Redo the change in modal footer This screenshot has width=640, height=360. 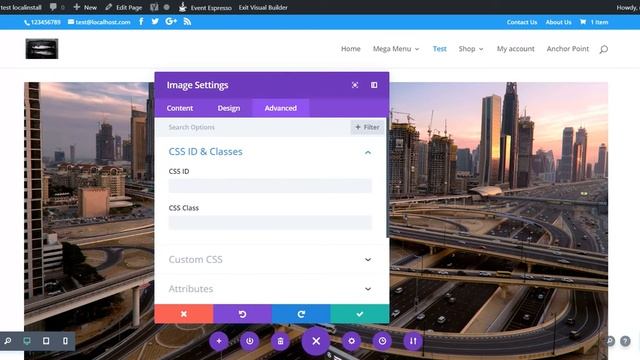pyautogui.click(x=301, y=314)
